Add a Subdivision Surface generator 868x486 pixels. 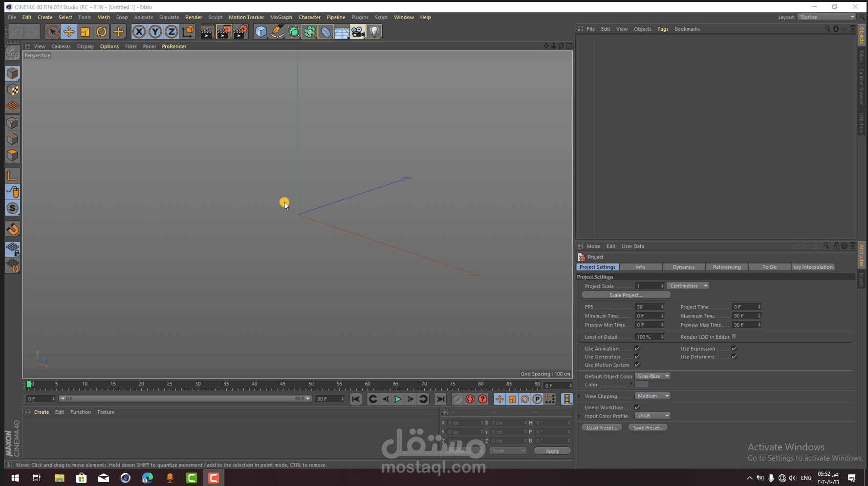(x=293, y=32)
